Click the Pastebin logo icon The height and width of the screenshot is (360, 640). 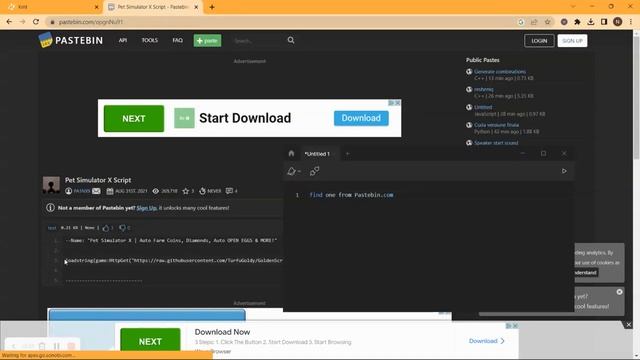coord(45,40)
